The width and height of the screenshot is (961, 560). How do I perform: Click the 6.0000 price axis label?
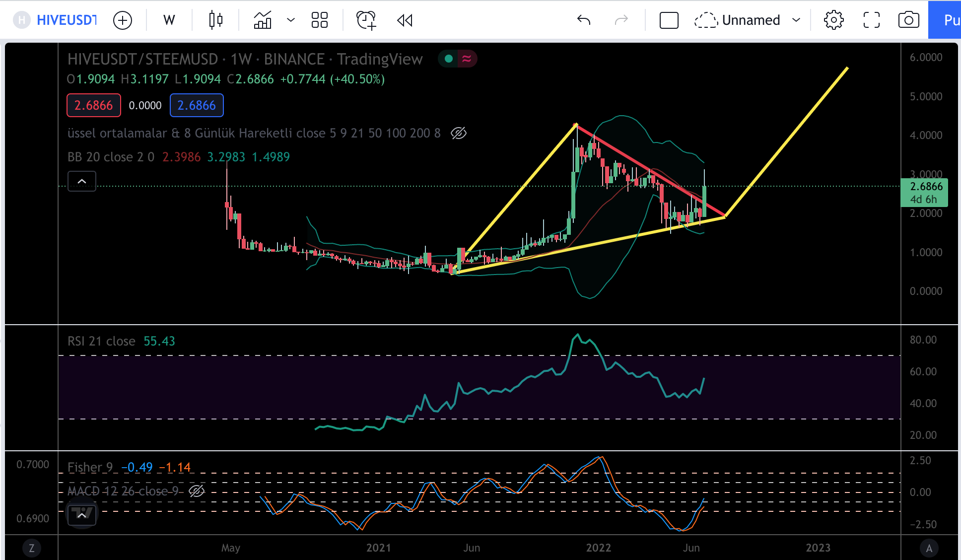(926, 58)
